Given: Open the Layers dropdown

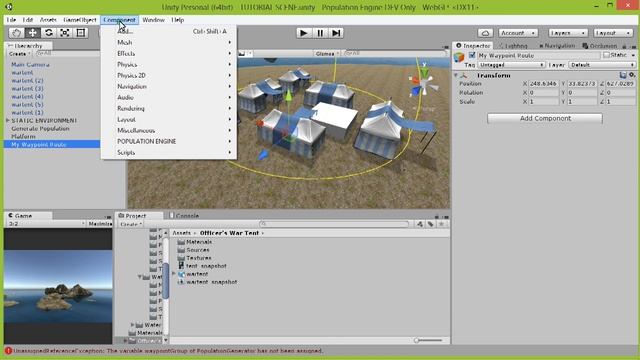Looking at the screenshot, I should click(x=568, y=33).
